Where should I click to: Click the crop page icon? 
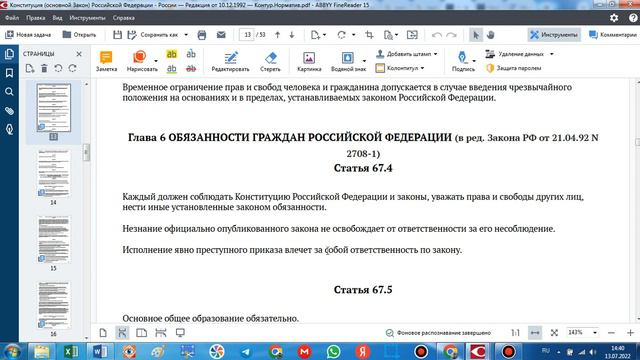pyautogui.click(x=369, y=35)
